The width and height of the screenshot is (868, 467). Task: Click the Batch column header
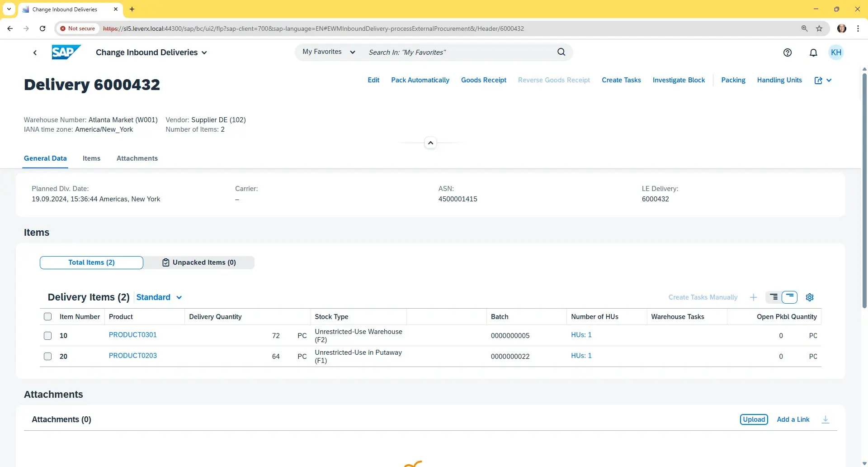[526, 317]
